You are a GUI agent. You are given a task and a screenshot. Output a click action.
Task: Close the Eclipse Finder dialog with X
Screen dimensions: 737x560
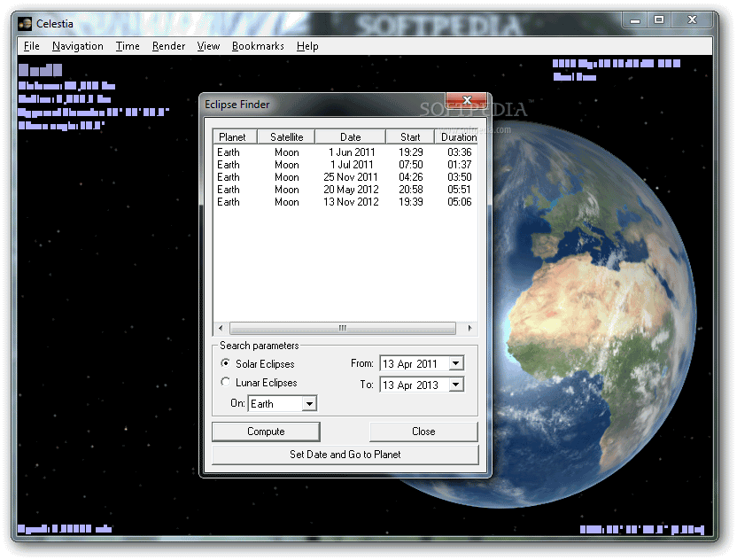(467, 99)
